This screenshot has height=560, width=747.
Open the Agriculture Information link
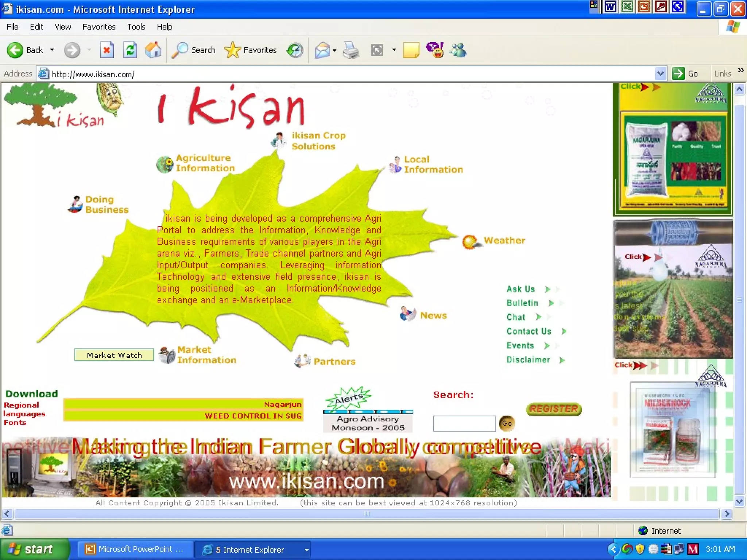point(205,163)
